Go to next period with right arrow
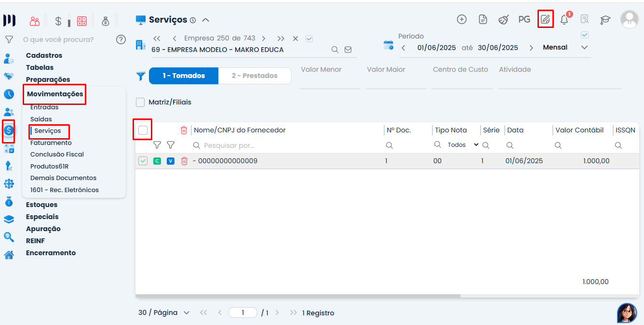 tap(531, 48)
